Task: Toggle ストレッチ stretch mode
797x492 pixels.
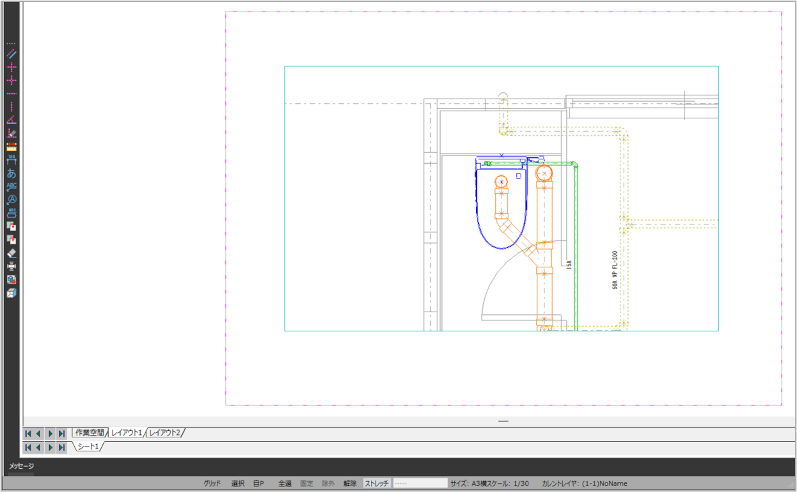Action: tap(376, 483)
